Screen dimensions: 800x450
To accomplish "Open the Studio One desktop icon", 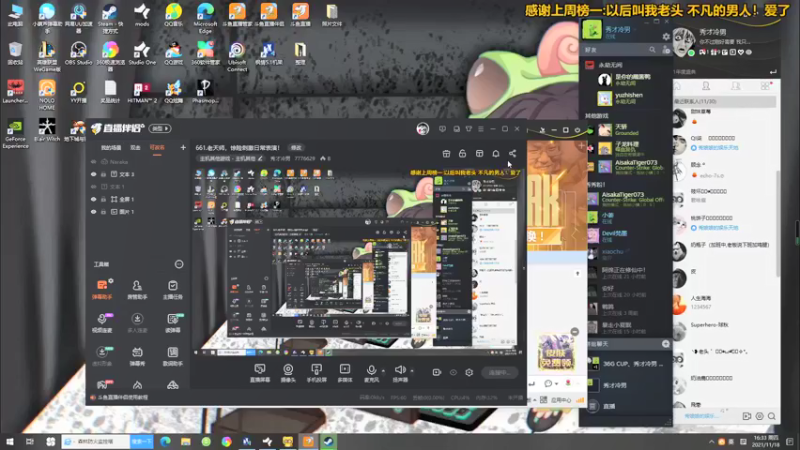I will click(x=142, y=54).
